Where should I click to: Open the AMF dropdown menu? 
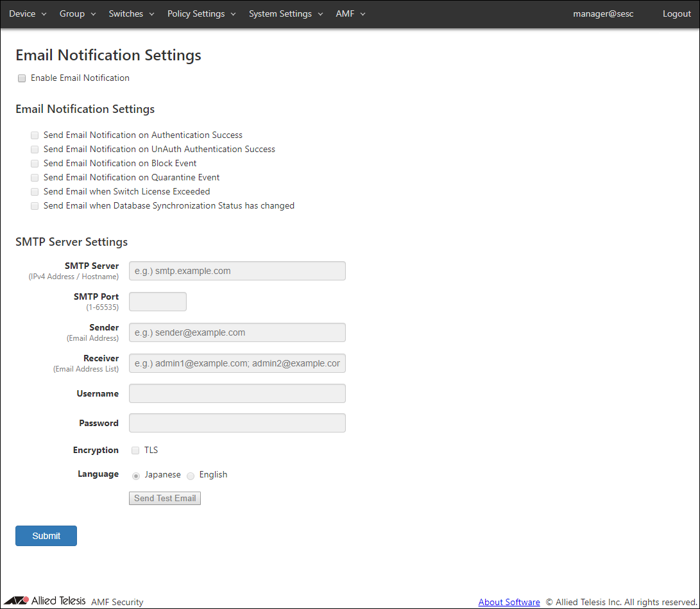[350, 13]
